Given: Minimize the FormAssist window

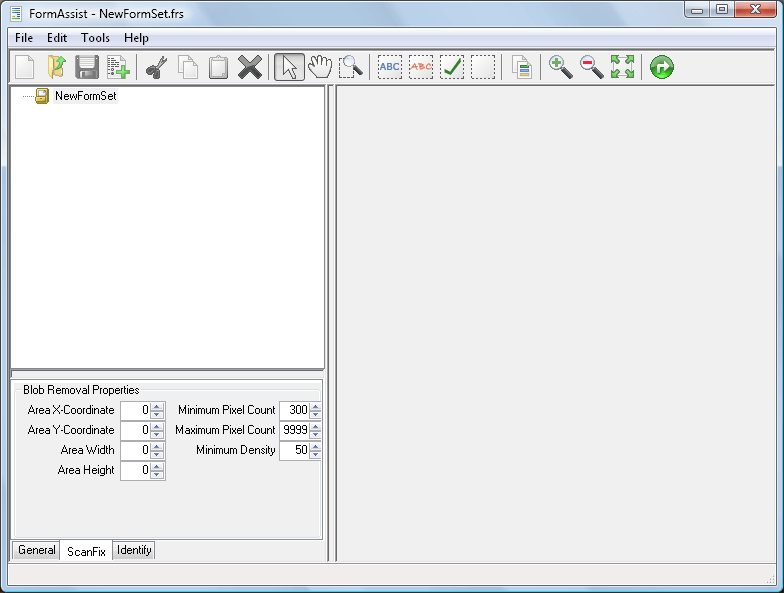Looking at the screenshot, I should coord(697,10).
